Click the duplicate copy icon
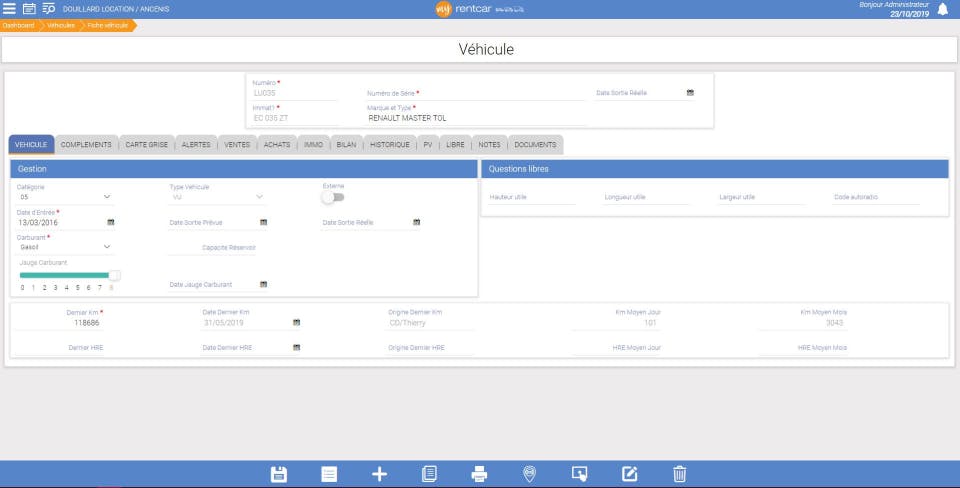The image size is (960, 488). tap(429, 474)
